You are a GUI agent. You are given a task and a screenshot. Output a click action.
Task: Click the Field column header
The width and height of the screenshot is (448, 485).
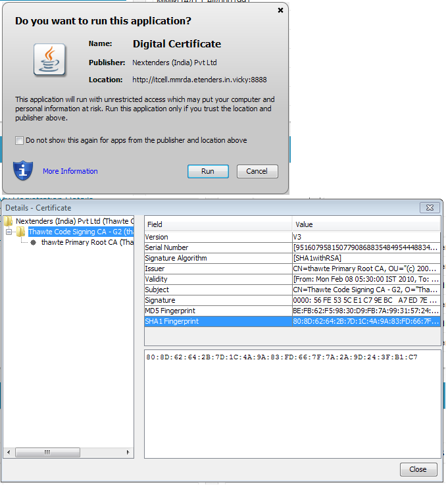(x=218, y=224)
